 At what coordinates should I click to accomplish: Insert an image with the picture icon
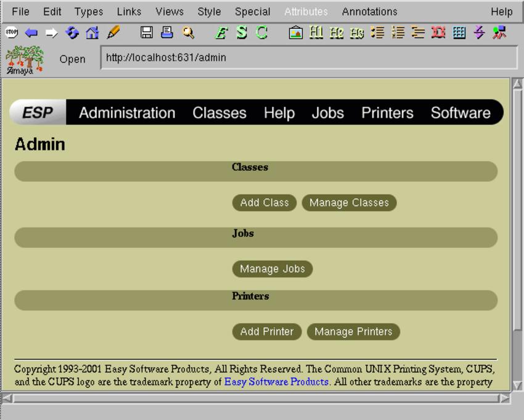point(296,33)
